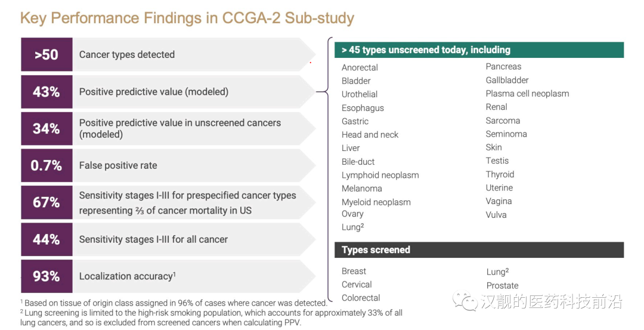644x330 pixels.
Task: Select the "False positive rate" label
Action: coord(118,166)
